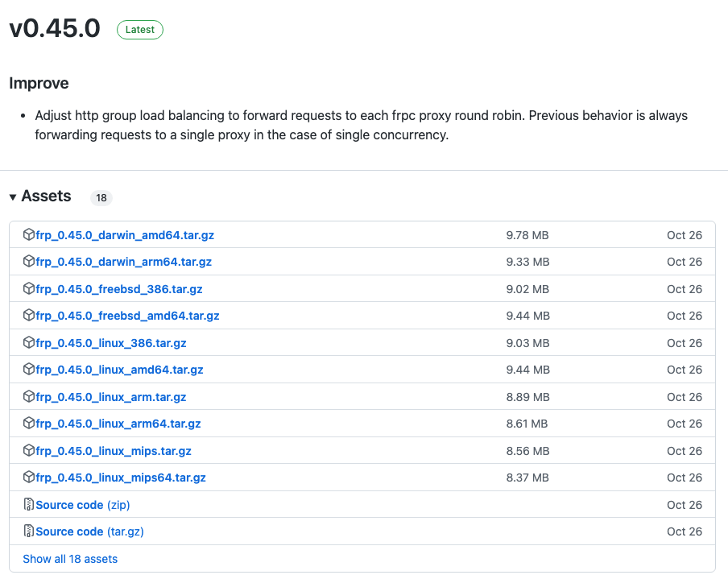Collapse the Assets section triangle
728x579 pixels.
pyautogui.click(x=13, y=197)
